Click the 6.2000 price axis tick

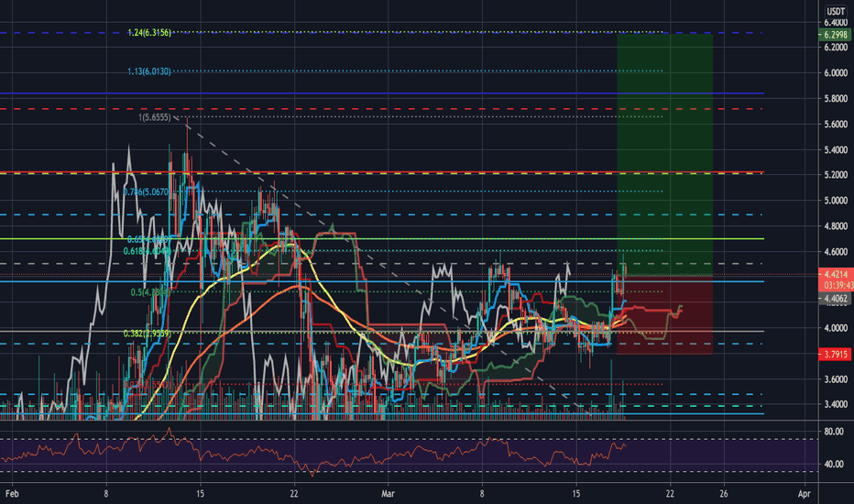(836, 48)
